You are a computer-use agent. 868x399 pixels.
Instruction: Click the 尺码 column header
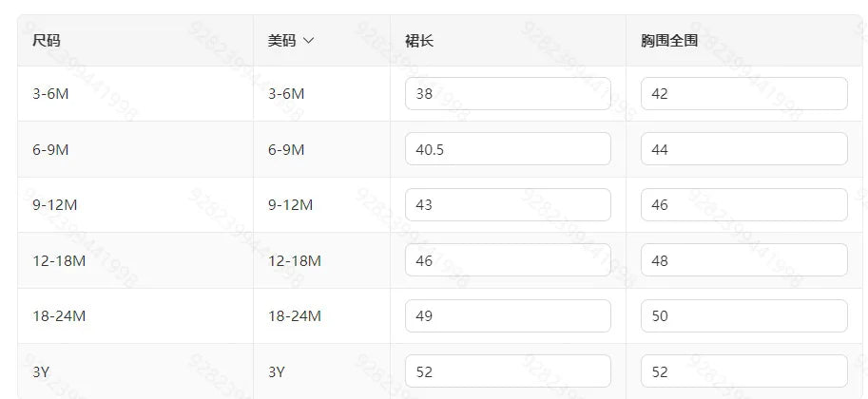(48, 41)
